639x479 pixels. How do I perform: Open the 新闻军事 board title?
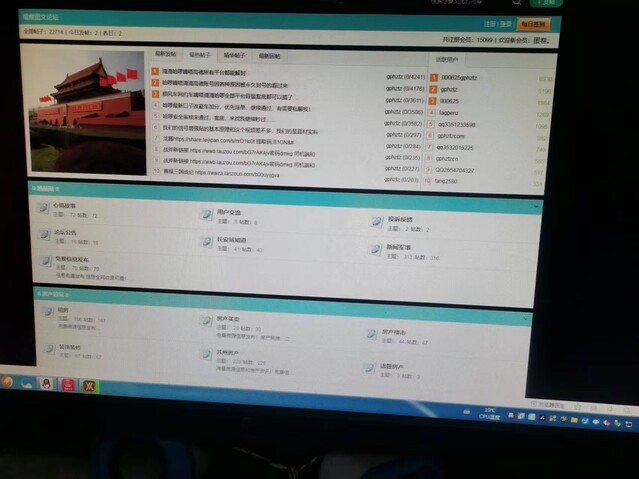[x=399, y=247]
